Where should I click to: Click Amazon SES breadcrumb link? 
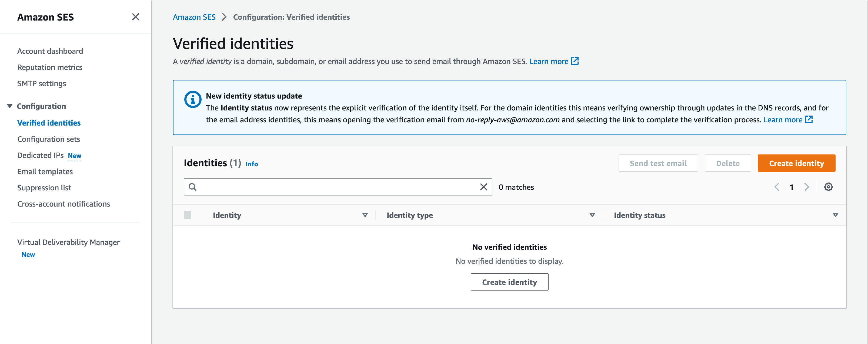(194, 17)
